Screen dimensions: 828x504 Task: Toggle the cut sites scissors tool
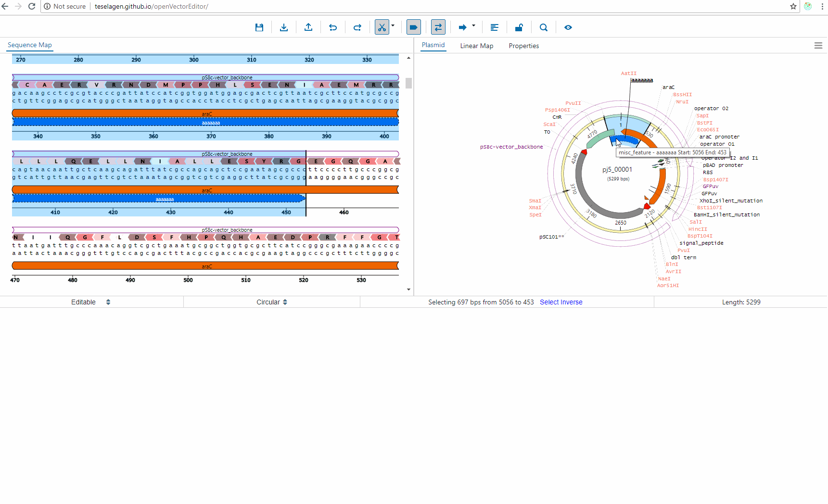click(382, 27)
